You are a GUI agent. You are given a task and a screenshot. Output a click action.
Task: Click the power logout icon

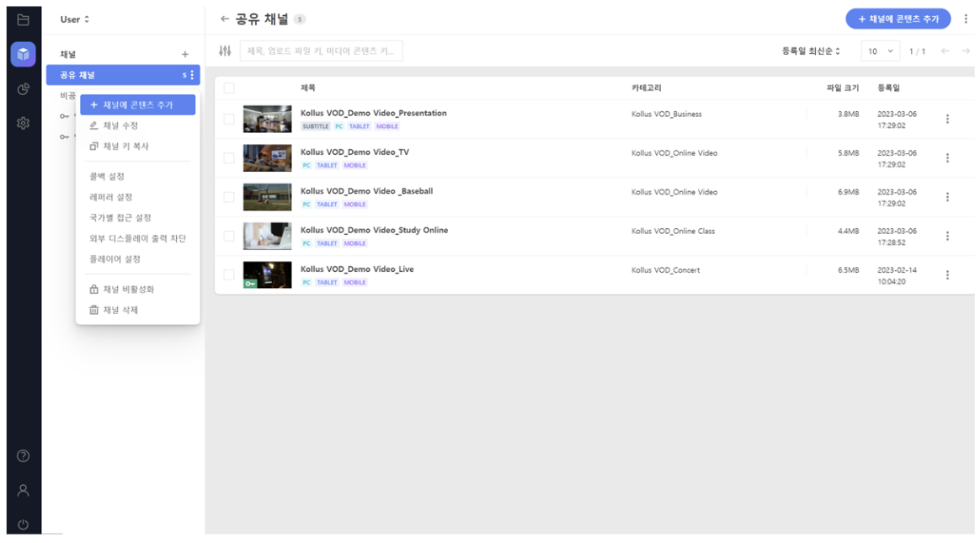tap(24, 524)
